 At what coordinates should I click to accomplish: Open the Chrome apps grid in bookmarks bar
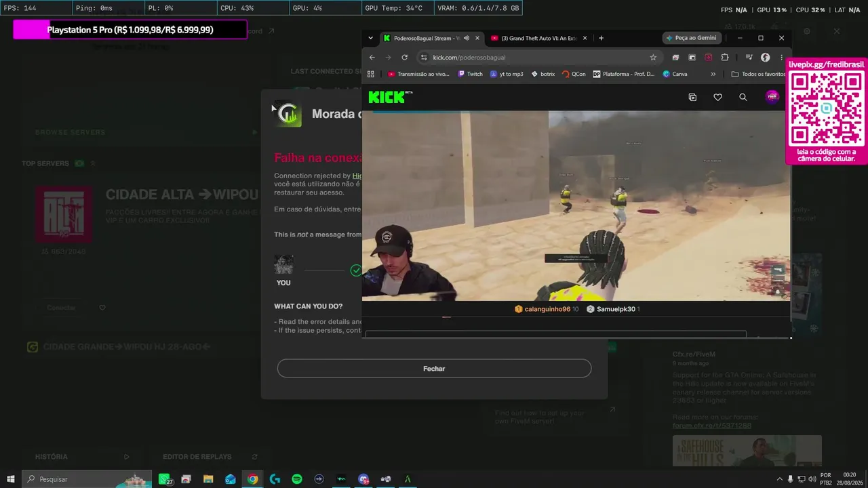click(370, 74)
